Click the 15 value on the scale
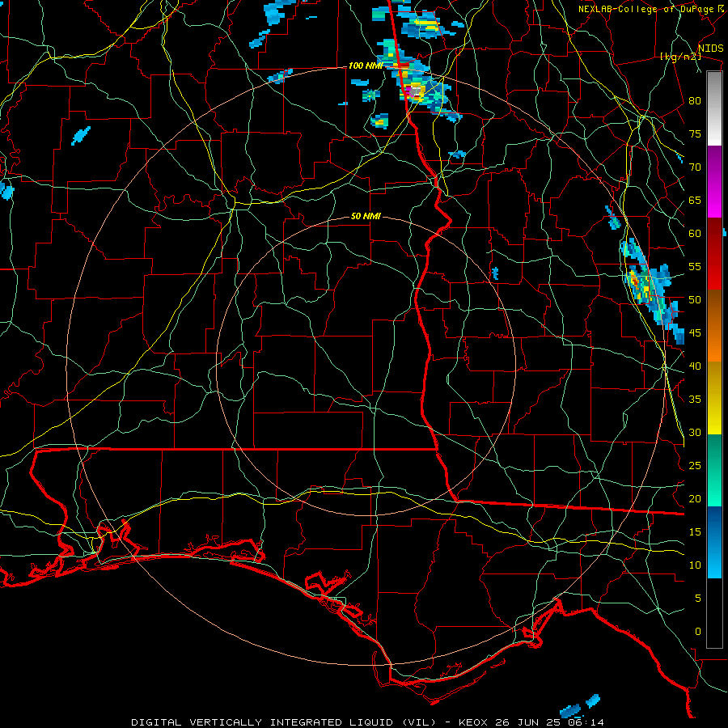The image size is (728, 728). pyautogui.click(x=695, y=532)
